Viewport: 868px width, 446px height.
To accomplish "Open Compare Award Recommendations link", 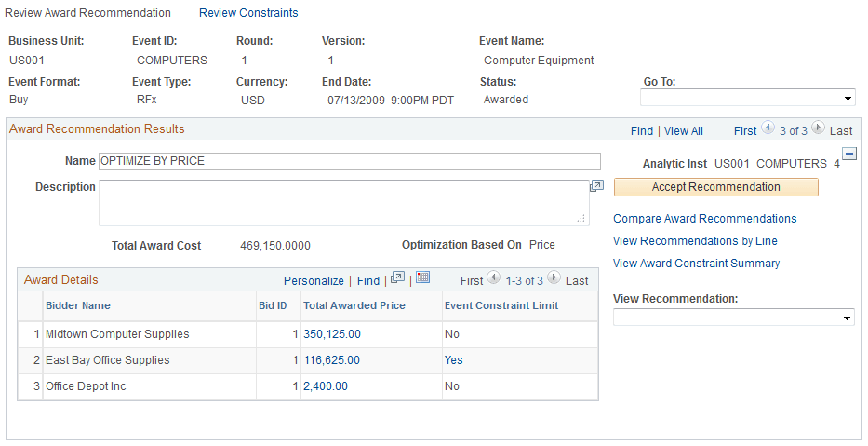I will [x=704, y=219].
